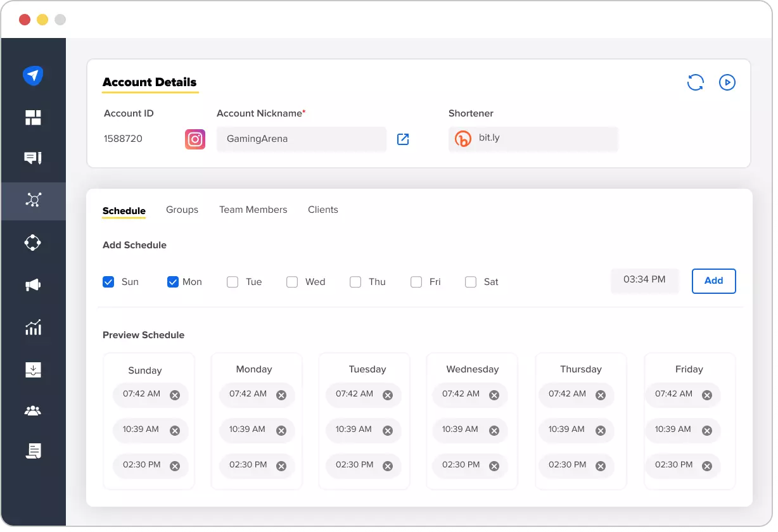Image resolution: width=778 pixels, height=532 pixels.
Task: Remove Wednesday 07:42 AM time slot
Action: pyautogui.click(x=494, y=395)
